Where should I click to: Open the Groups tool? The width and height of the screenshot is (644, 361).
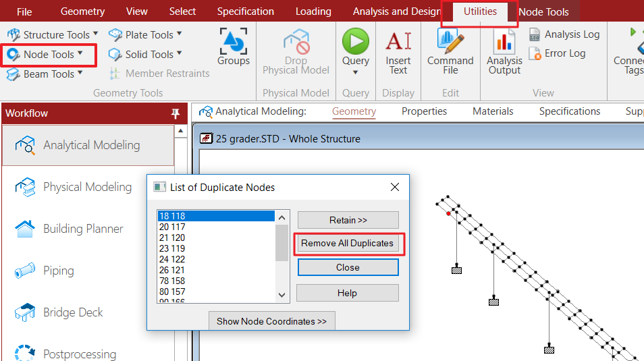click(234, 47)
